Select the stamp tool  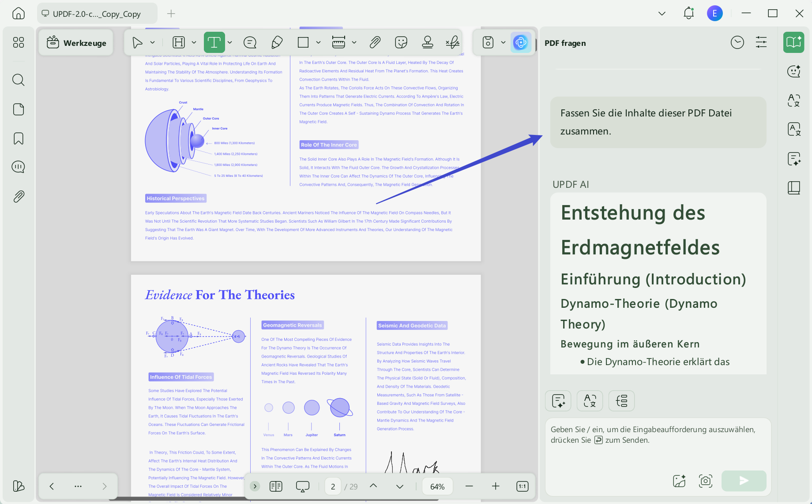pos(427,42)
